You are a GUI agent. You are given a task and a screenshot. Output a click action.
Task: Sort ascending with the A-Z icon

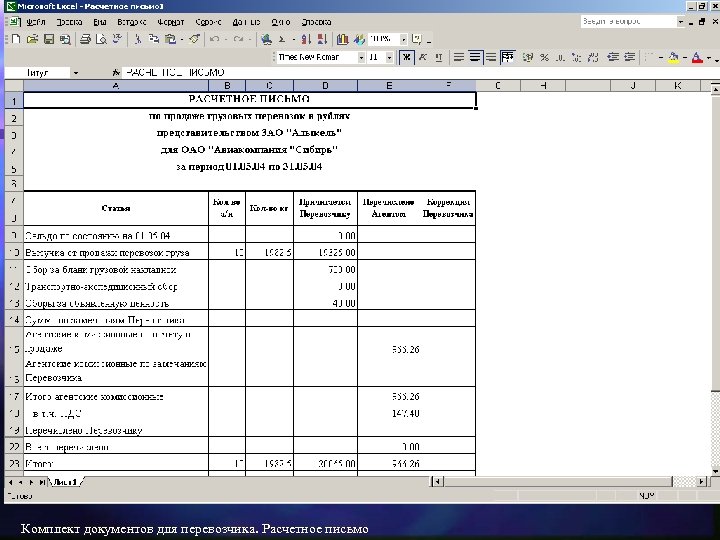click(306, 39)
